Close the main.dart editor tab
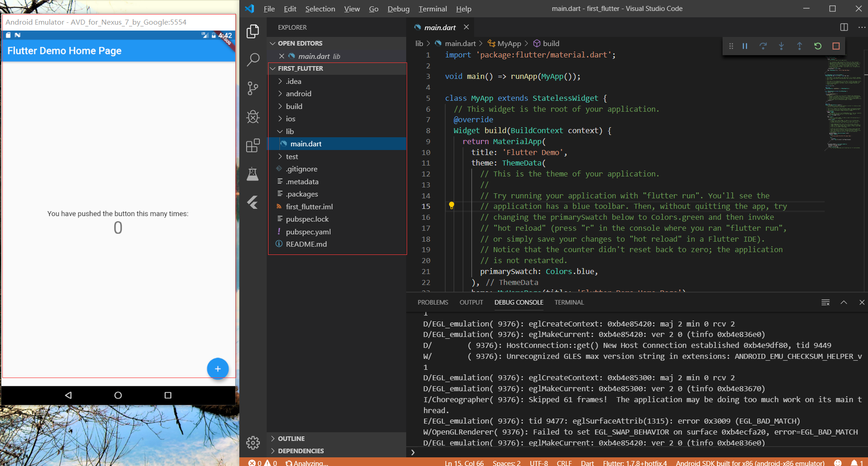This screenshot has width=868, height=466. coord(466,27)
